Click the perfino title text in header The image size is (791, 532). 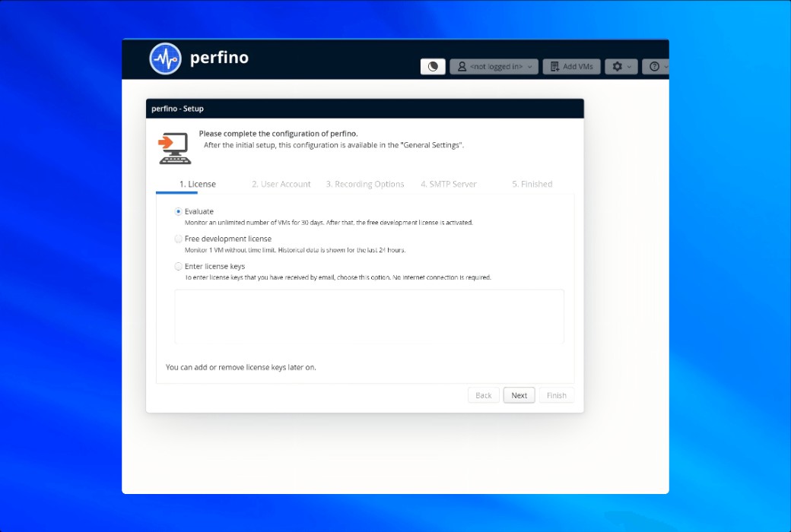[219, 58]
